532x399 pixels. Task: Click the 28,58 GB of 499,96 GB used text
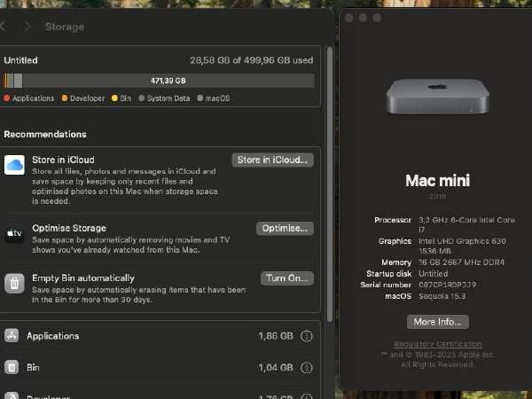click(x=252, y=60)
